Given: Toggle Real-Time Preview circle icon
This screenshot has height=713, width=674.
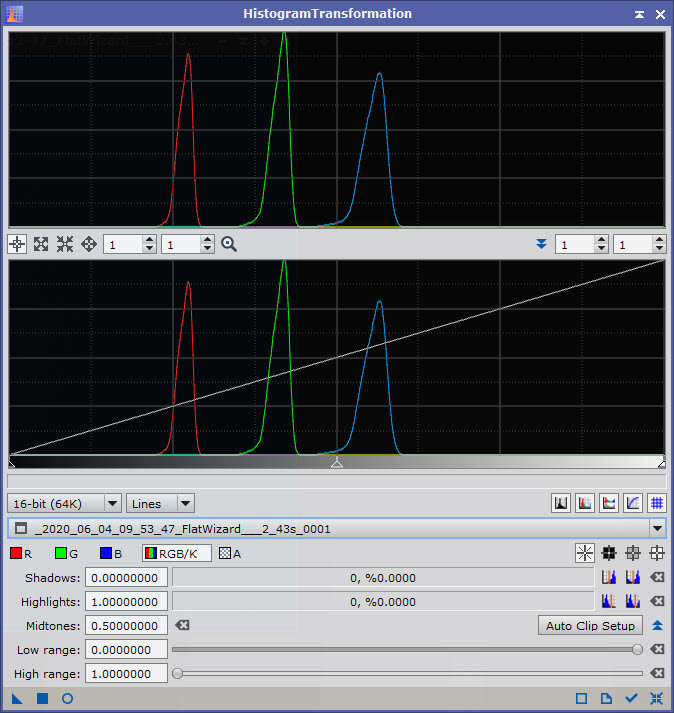Looking at the screenshot, I should 67,698.
